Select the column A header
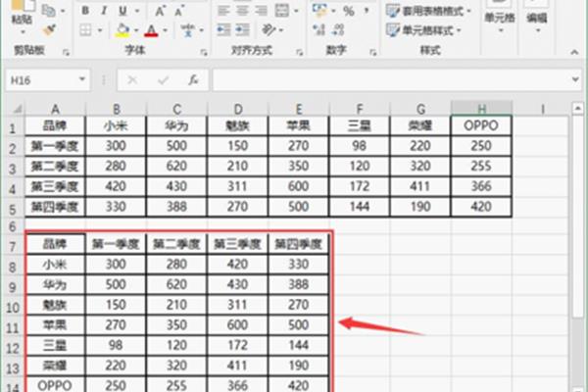The height and width of the screenshot is (392, 588). click(x=55, y=109)
